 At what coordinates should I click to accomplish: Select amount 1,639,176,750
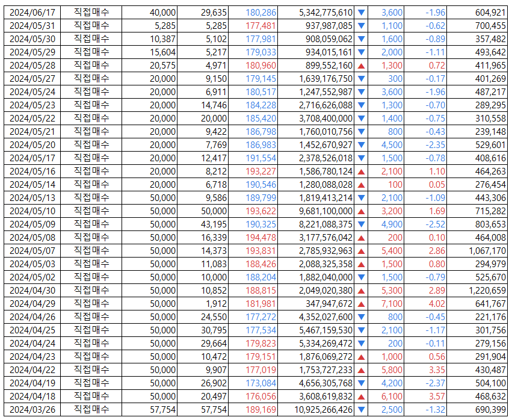[x=325, y=79]
